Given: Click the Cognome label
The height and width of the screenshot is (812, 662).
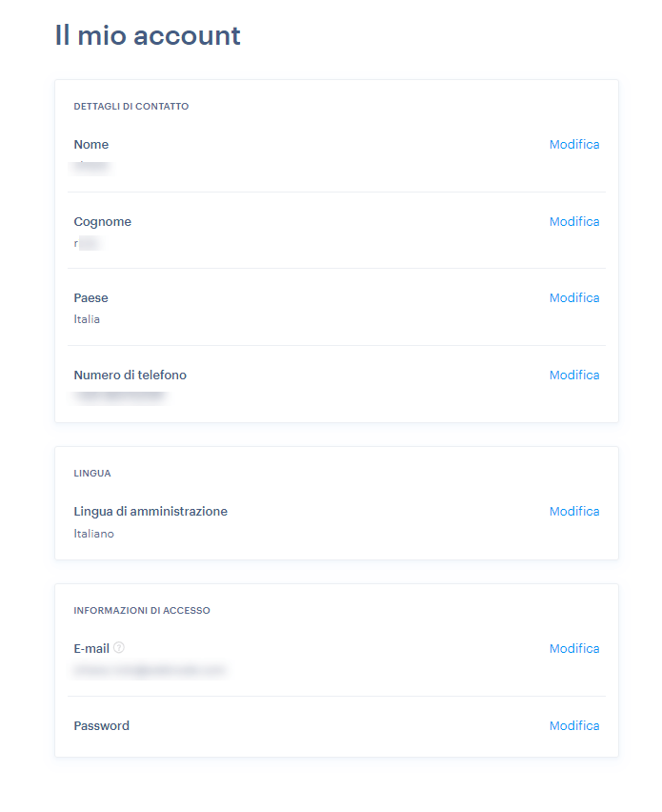Looking at the screenshot, I should 103,222.
